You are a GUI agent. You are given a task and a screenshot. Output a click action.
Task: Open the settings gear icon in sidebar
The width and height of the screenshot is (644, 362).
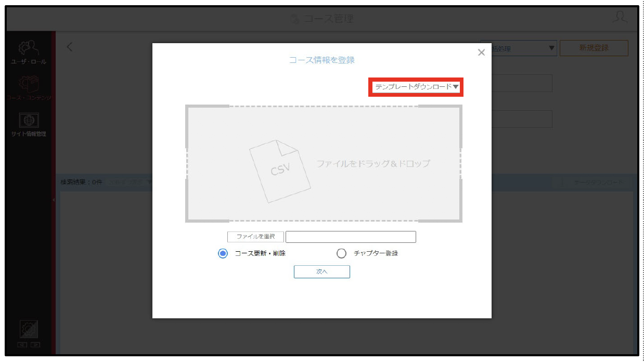coord(29,329)
